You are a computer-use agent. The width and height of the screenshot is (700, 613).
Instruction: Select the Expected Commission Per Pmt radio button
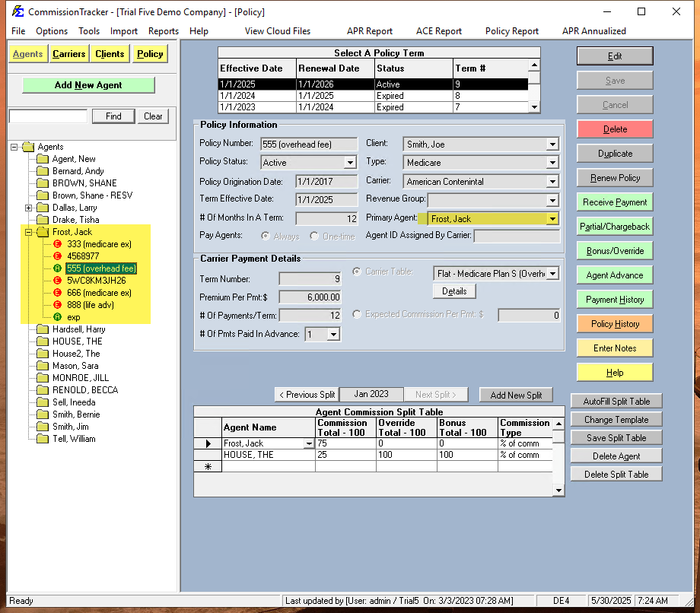[x=357, y=314]
